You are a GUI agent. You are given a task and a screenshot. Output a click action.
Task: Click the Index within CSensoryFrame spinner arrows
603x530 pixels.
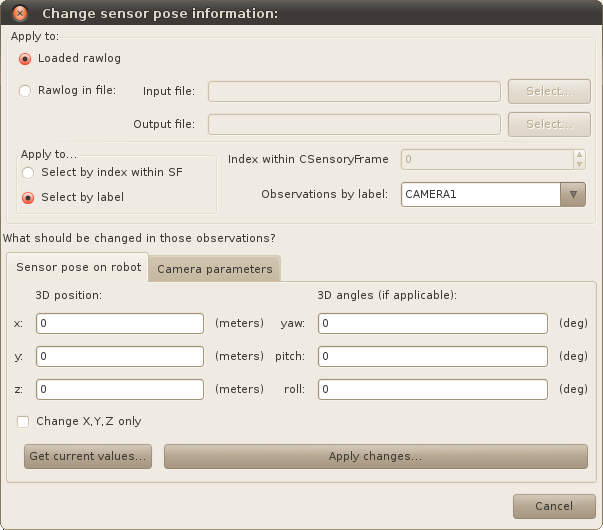click(579, 159)
